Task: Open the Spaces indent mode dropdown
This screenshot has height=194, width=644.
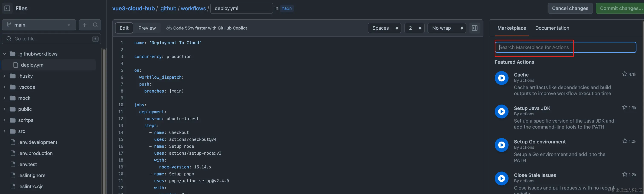Action: pos(384,28)
